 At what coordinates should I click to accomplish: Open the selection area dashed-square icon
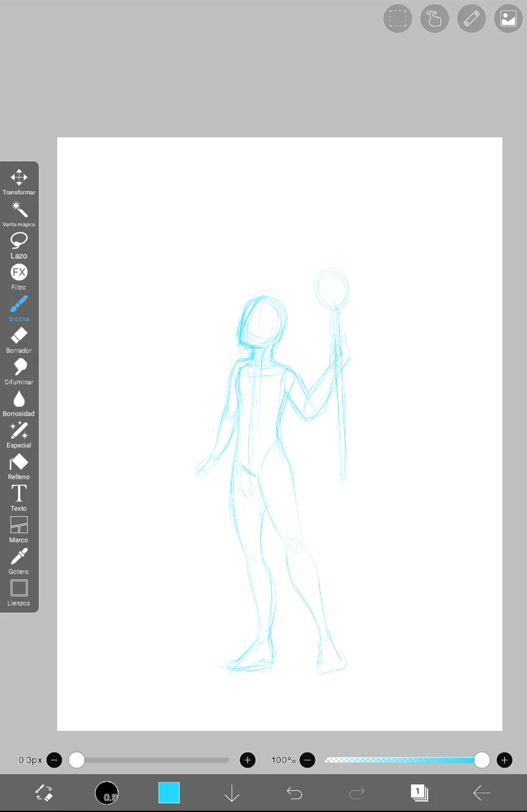pos(398,18)
